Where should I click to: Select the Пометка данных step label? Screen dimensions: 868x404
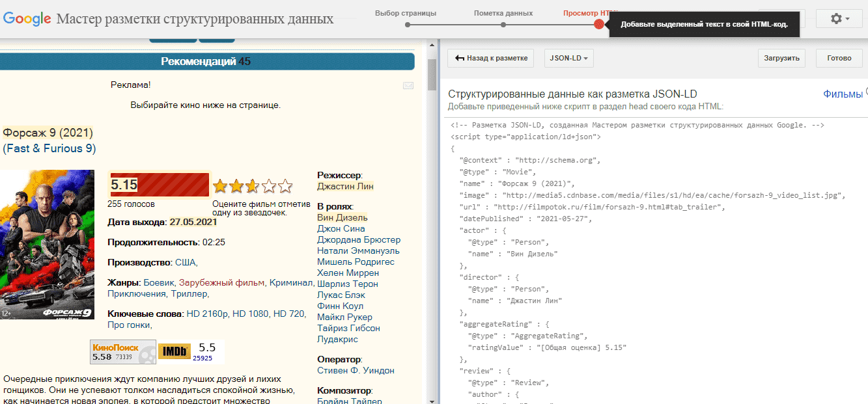(x=503, y=13)
